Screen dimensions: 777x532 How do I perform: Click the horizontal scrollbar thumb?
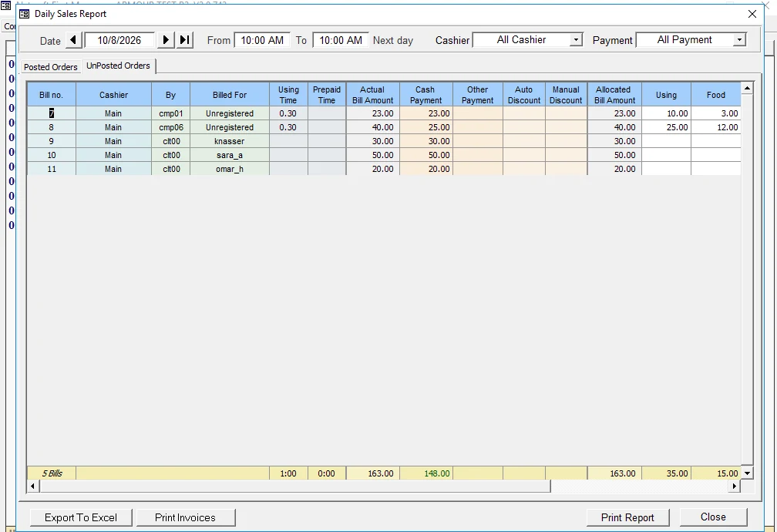point(294,487)
